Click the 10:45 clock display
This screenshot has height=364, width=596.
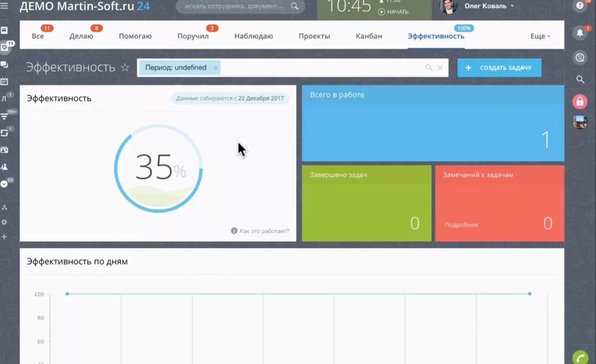pyautogui.click(x=349, y=6)
